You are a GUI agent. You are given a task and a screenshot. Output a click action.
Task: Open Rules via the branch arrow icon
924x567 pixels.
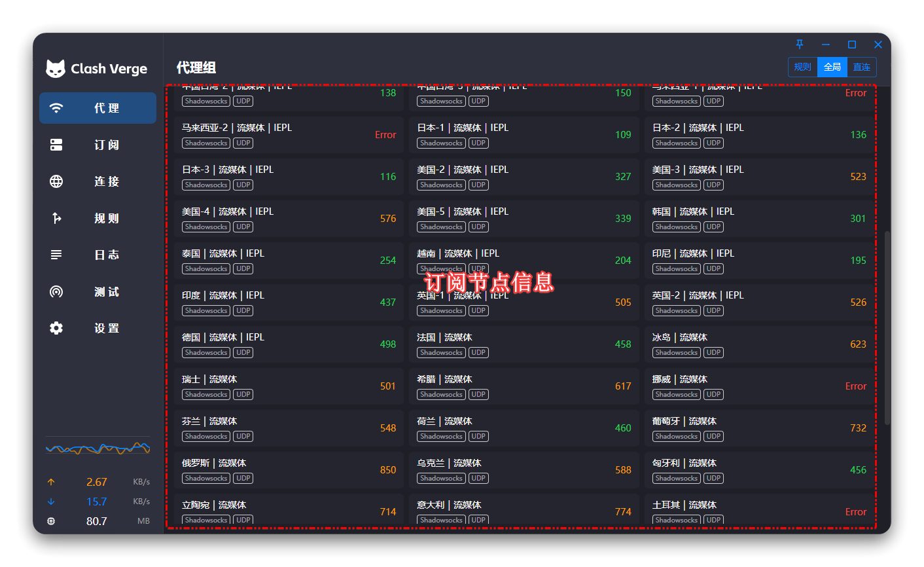[x=57, y=218]
